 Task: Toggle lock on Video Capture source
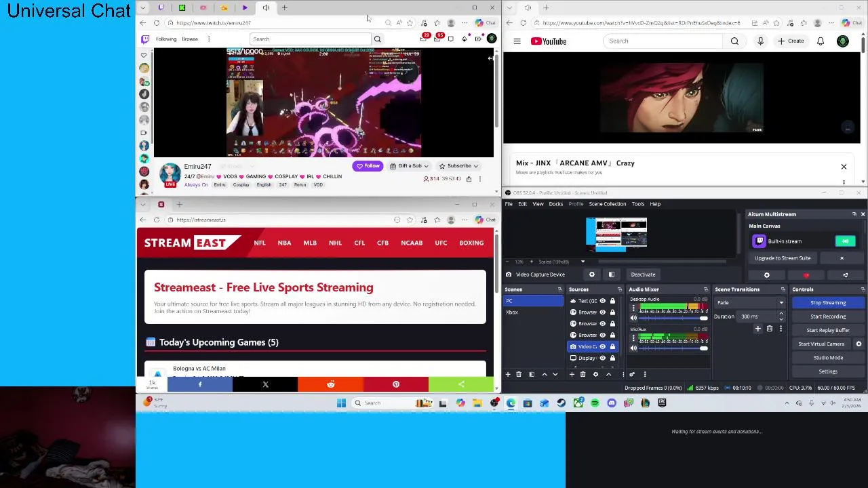(612, 346)
